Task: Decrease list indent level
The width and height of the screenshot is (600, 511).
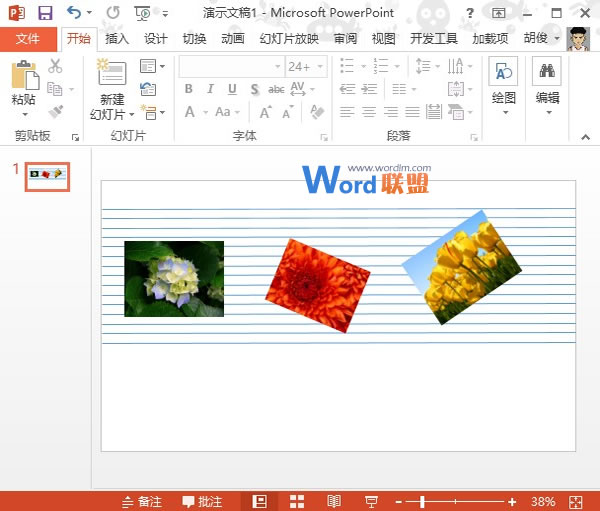Action: pos(347,89)
